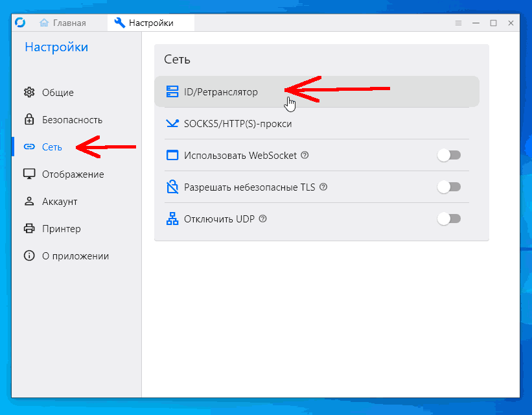Turn on the Отключить UDP switch
The height and width of the screenshot is (415, 532).
pos(449,219)
